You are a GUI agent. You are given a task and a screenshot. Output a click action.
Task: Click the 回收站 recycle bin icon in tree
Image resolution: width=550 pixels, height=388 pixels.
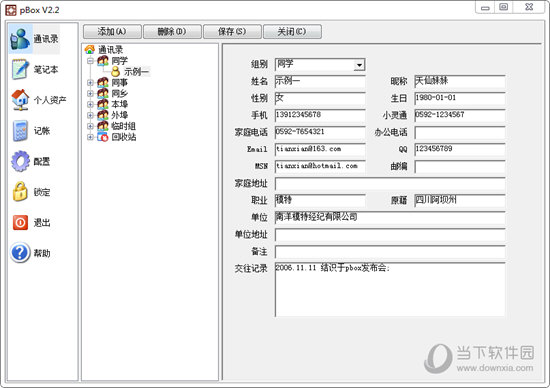coord(102,137)
